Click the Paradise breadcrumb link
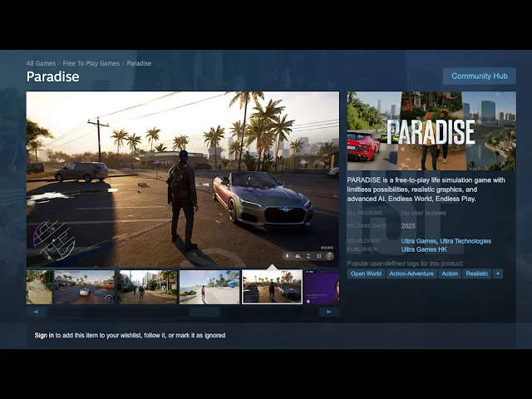The width and height of the screenshot is (532, 399). pos(139,63)
